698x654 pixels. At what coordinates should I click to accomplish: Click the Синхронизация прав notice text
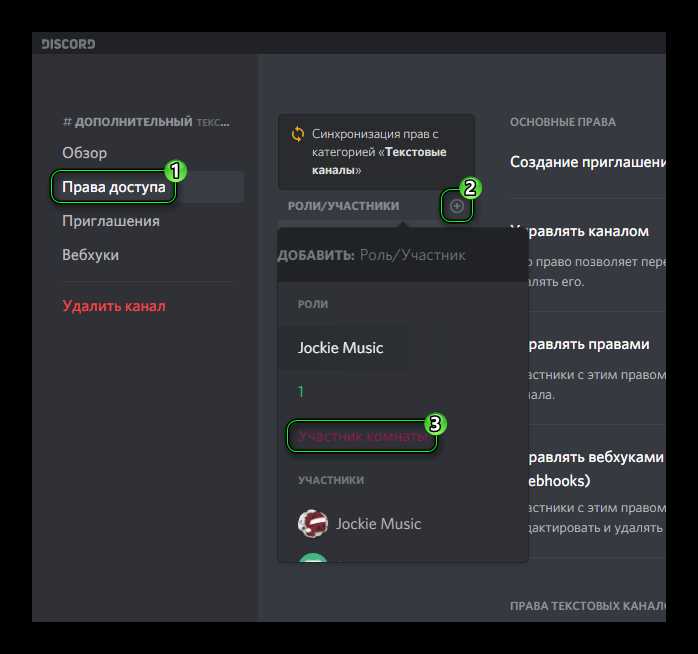(379, 152)
